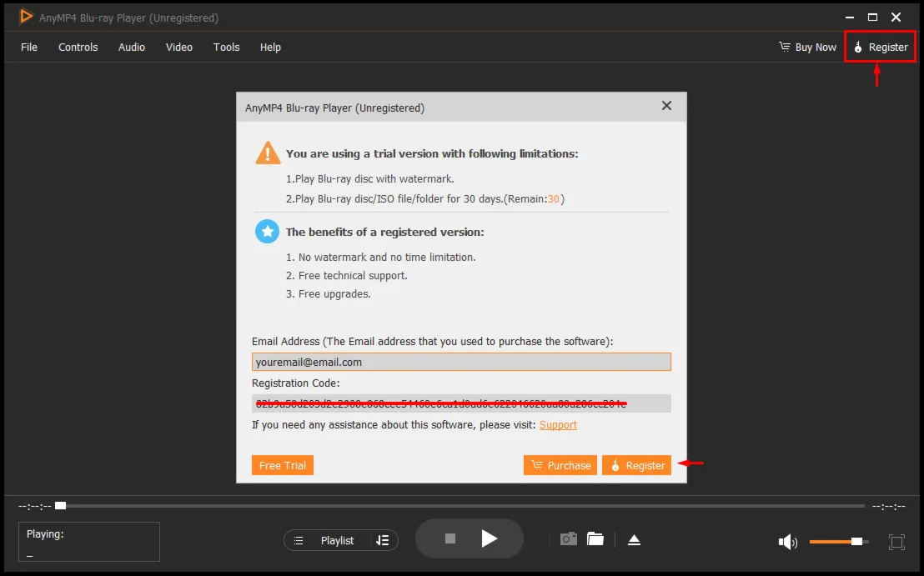Click Buy Now in the top bar
The height and width of the screenshot is (576, 924).
point(807,48)
